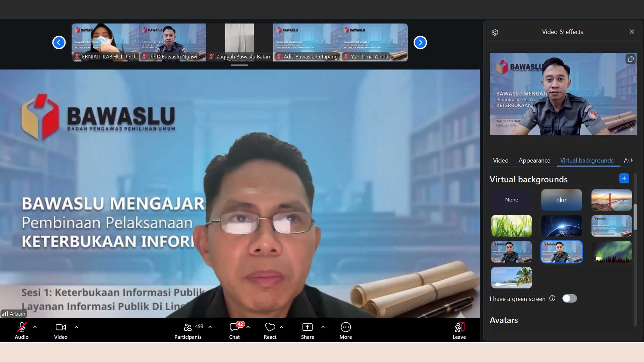Open the Participants panel
Screen dimensions: 644x362
[x=188, y=331]
